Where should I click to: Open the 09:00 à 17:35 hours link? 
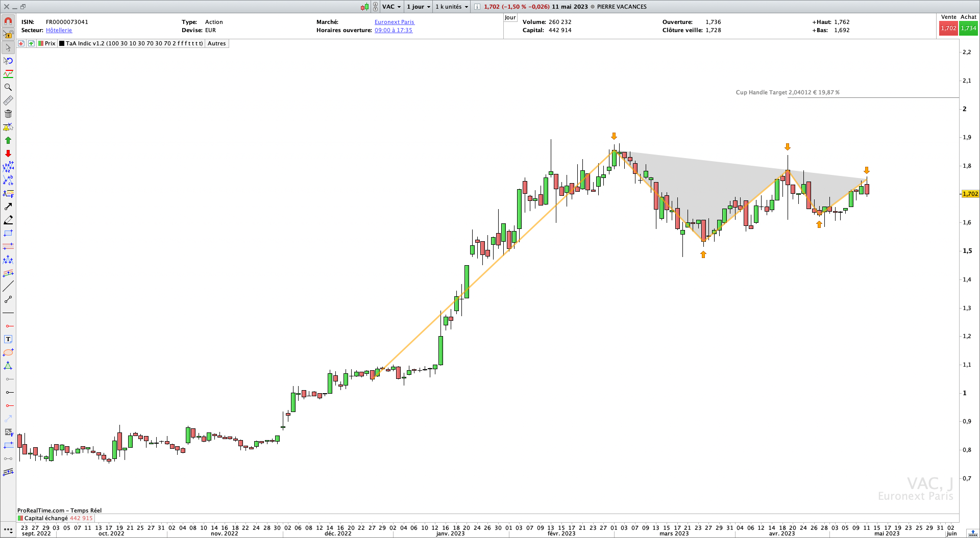point(394,30)
